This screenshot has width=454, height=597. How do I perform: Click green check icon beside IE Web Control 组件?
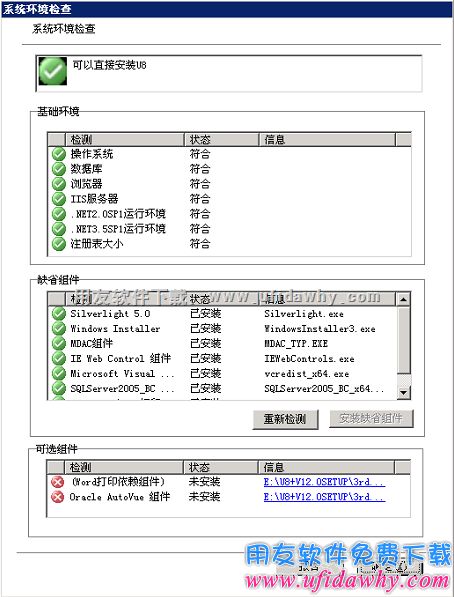coord(59,359)
